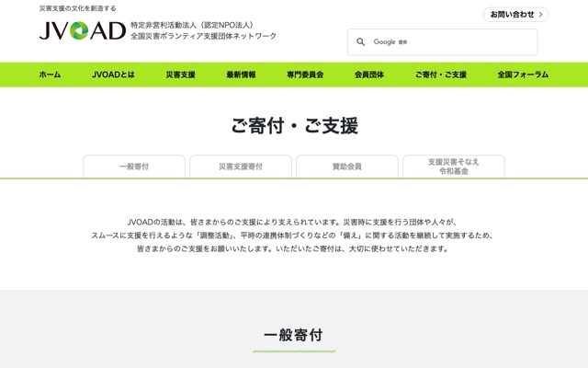Click the 全国災害ボランティア支援団体ネットワーク header text
The image size is (588, 368).
coord(204,36)
